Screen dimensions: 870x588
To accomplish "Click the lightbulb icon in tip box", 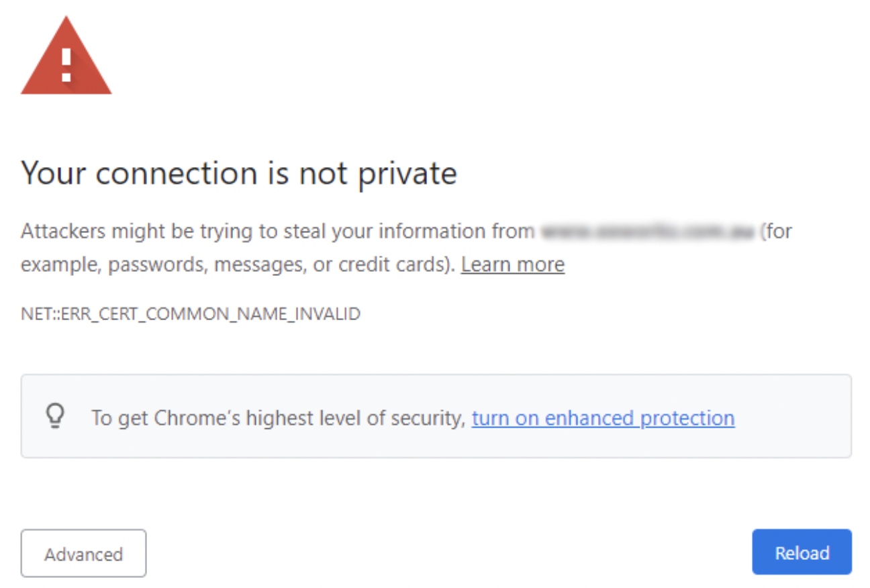I will point(55,417).
